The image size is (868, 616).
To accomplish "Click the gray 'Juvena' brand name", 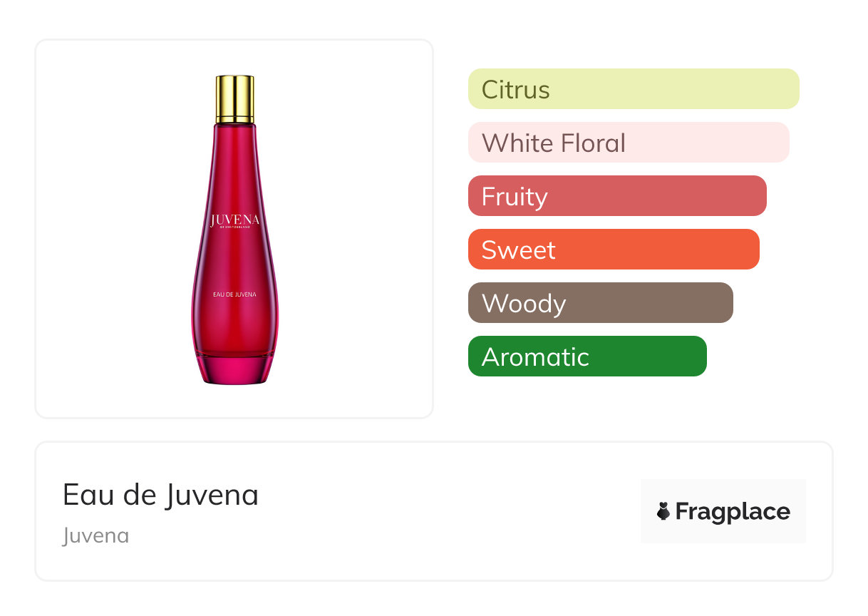I will 95,535.
